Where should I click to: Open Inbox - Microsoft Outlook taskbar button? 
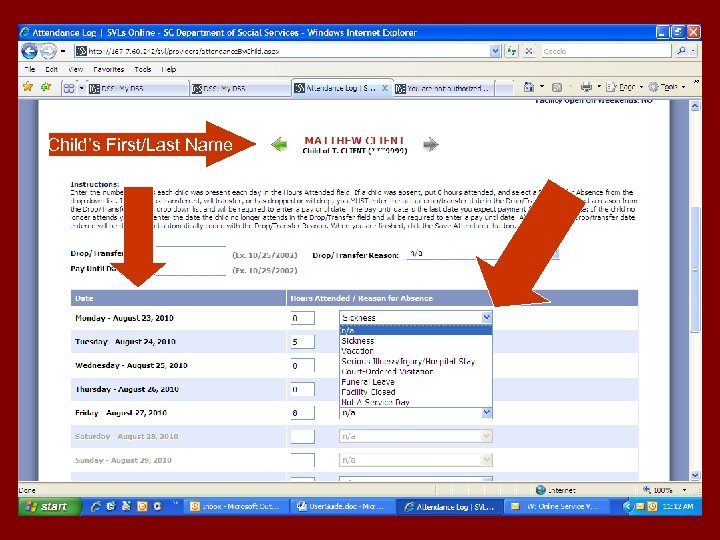236,506
